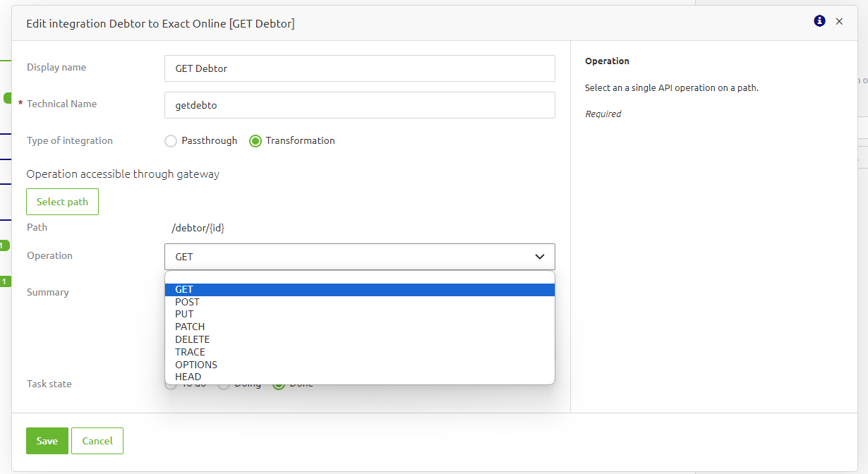This screenshot has width=868, height=474.
Task: Select the Transformation integration type
Action: coord(255,141)
